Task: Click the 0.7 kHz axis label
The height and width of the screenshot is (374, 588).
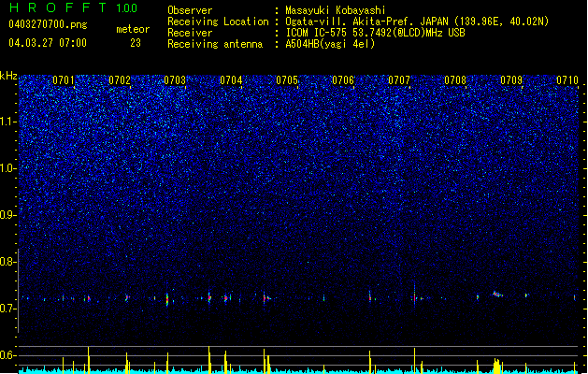Action: click(x=8, y=309)
